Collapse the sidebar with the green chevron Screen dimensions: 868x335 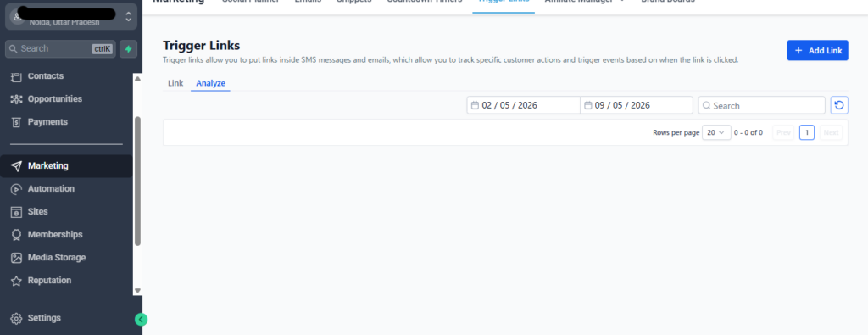(x=142, y=320)
